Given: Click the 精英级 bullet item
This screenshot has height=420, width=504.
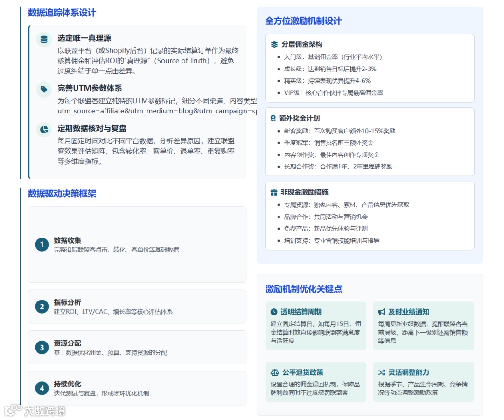Looking at the screenshot, I should click(x=327, y=81).
